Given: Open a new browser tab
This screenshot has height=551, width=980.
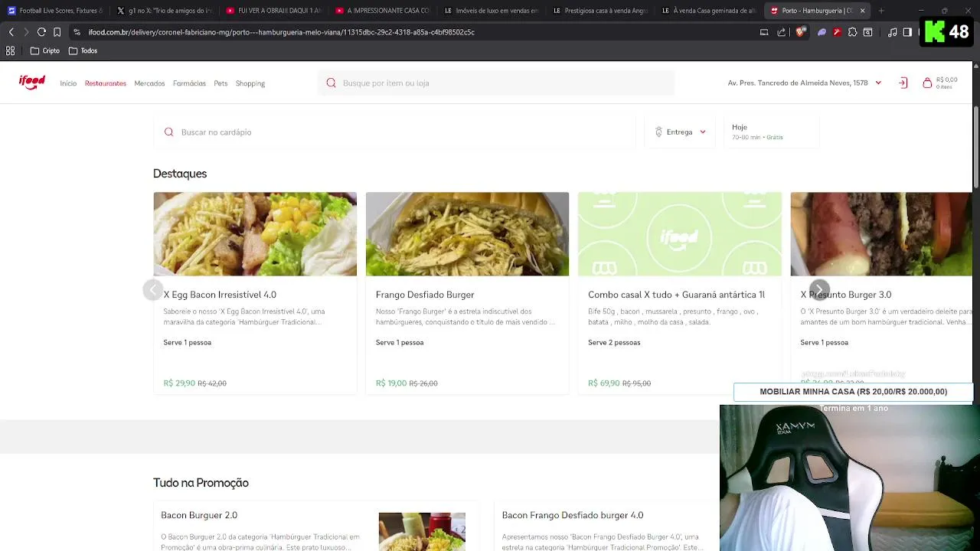Looking at the screenshot, I should 881,11.
